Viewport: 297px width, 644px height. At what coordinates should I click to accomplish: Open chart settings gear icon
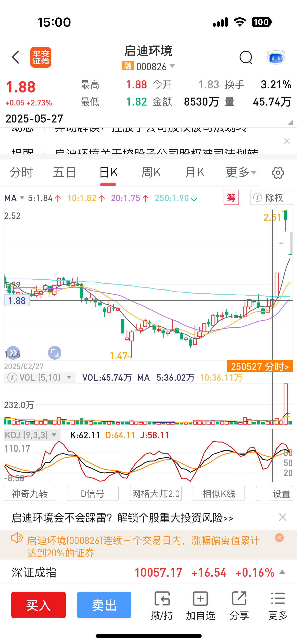[x=278, y=173]
